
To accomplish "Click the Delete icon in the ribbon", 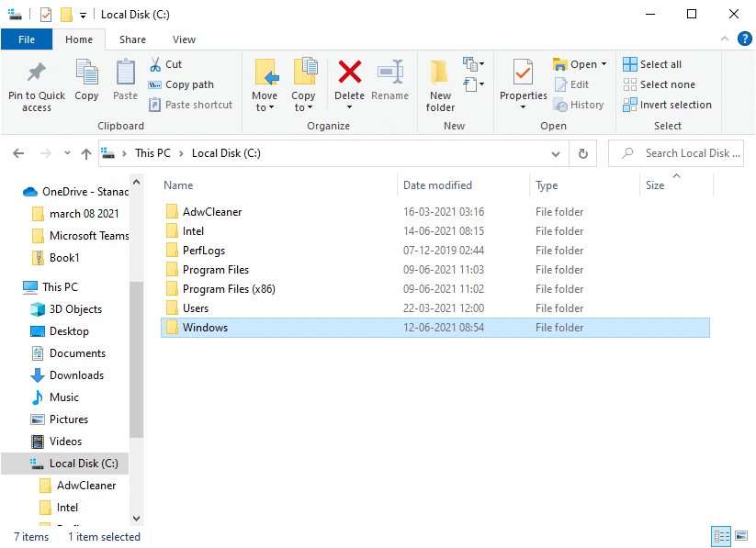I will (x=349, y=81).
